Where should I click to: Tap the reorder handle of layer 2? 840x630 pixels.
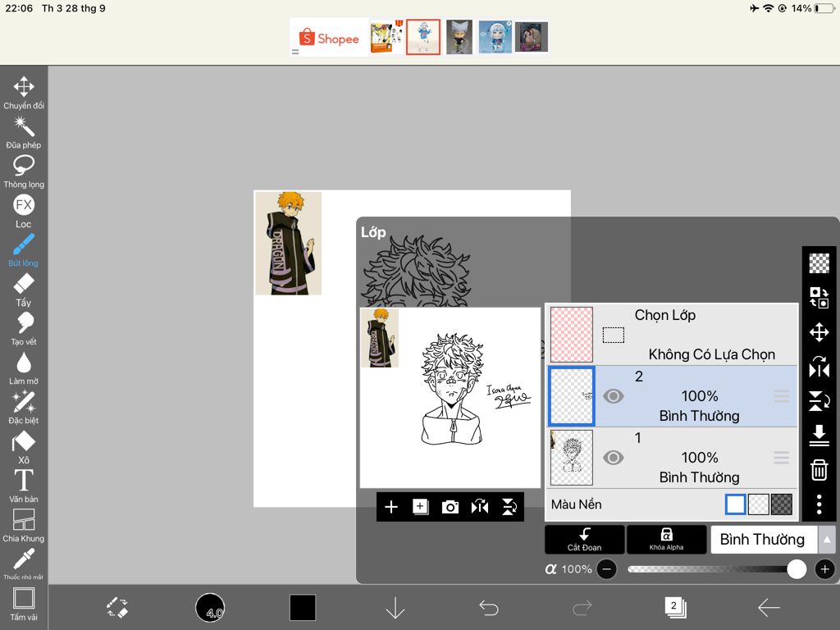[782, 396]
